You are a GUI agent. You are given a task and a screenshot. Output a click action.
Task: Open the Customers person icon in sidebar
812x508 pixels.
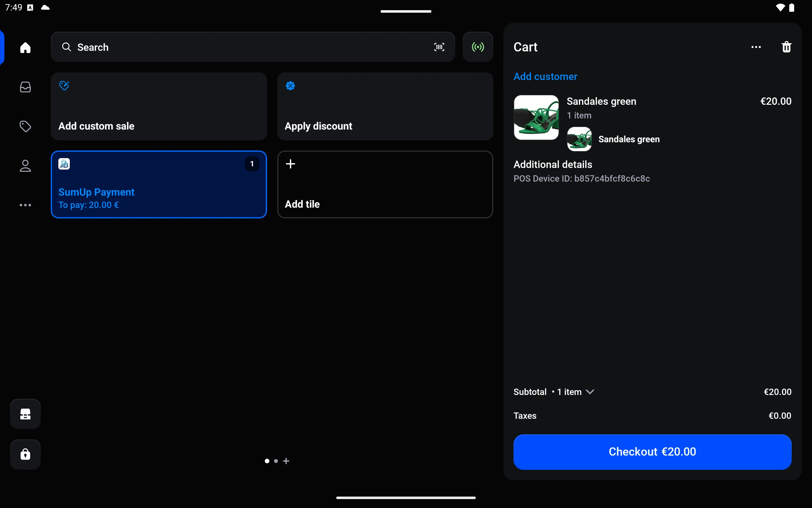(25, 166)
